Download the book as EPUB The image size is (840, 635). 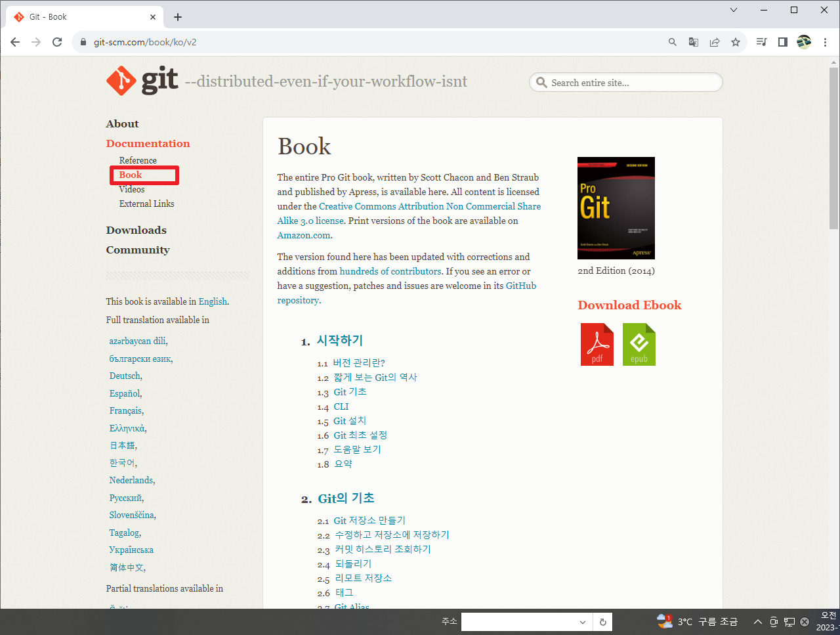(x=639, y=344)
